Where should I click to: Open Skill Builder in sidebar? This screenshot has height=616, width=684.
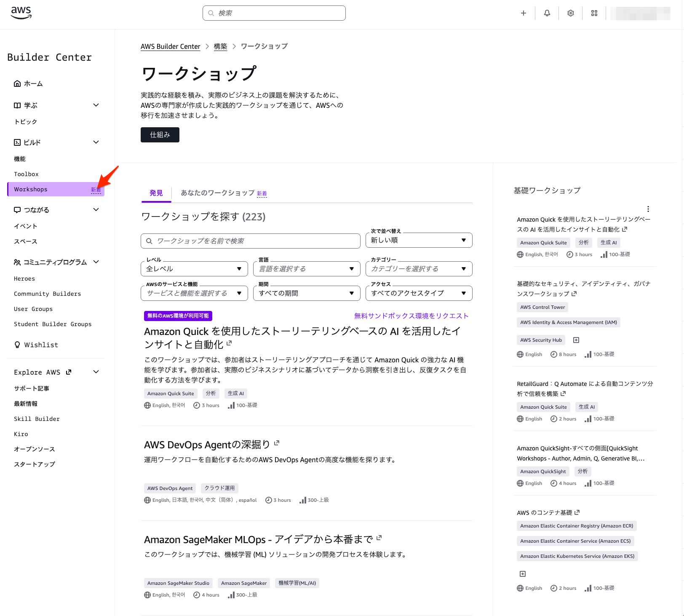point(37,419)
